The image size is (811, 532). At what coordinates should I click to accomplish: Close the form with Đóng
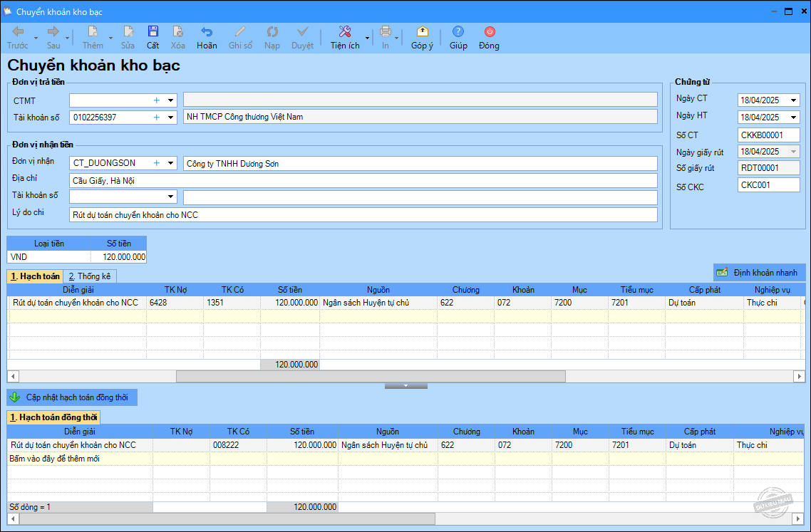pyautogui.click(x=490, y=38)
